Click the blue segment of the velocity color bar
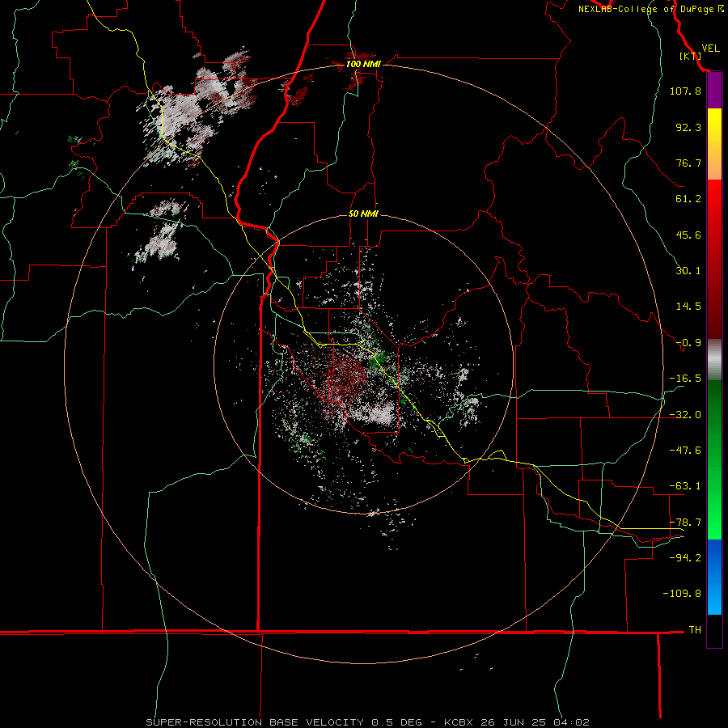 pyautogui.click(x=714, y=577)
